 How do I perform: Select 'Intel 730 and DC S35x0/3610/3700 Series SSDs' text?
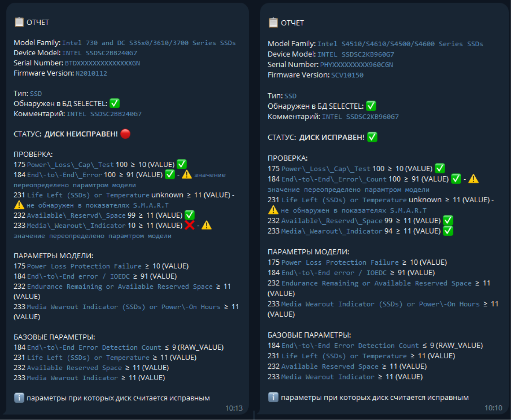(149, 43)
